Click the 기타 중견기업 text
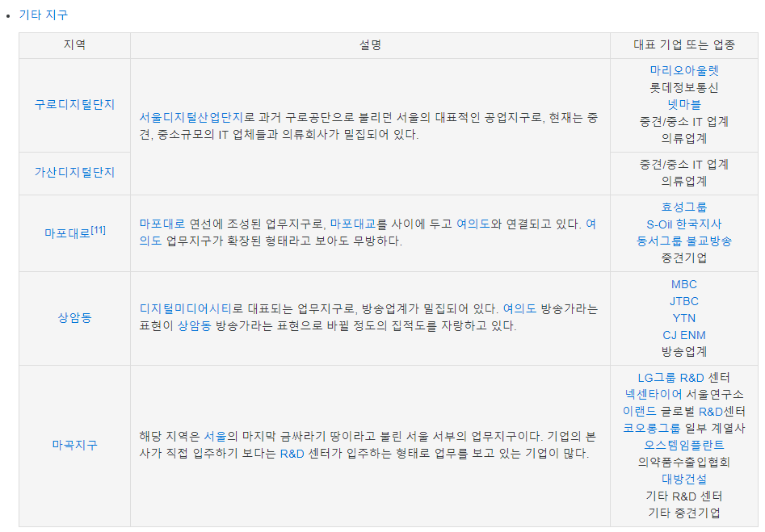Screen dimensions: 765x532 [684, 513]
